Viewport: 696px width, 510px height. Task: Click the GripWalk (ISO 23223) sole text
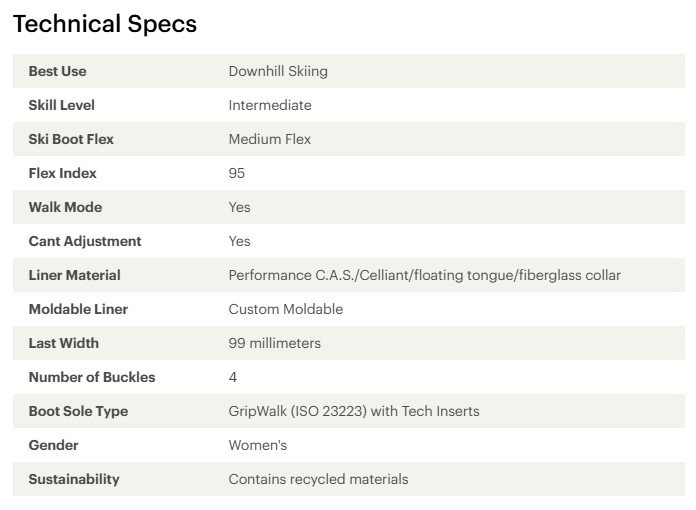click(354, 411)
